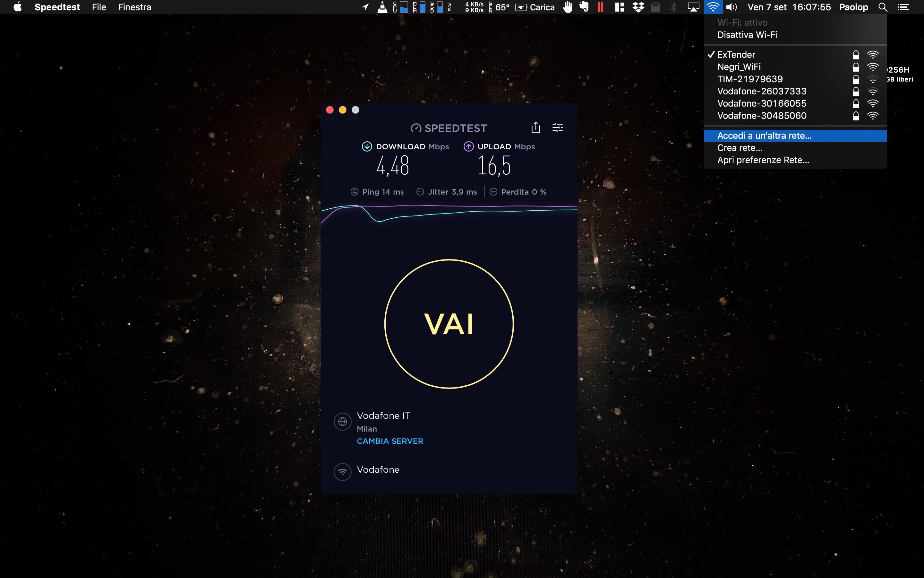
Task: Click the share results icon in Speedtest
Action: click(x=536, y=127)
